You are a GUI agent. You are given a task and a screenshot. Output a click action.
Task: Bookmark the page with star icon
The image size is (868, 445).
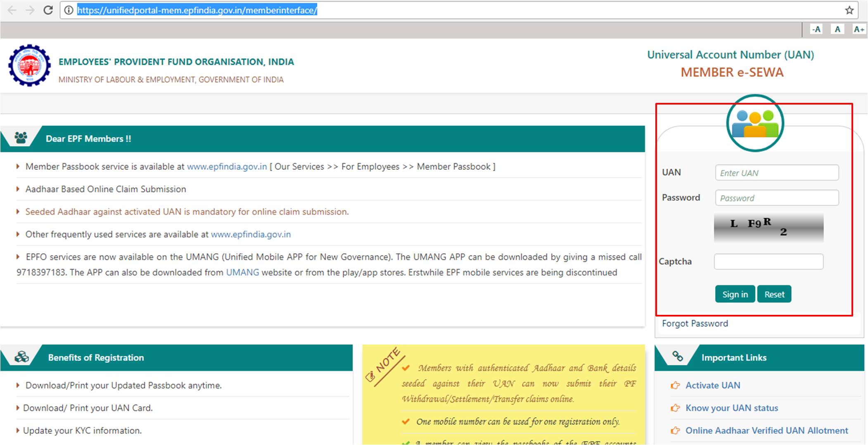tap(849, 10)
